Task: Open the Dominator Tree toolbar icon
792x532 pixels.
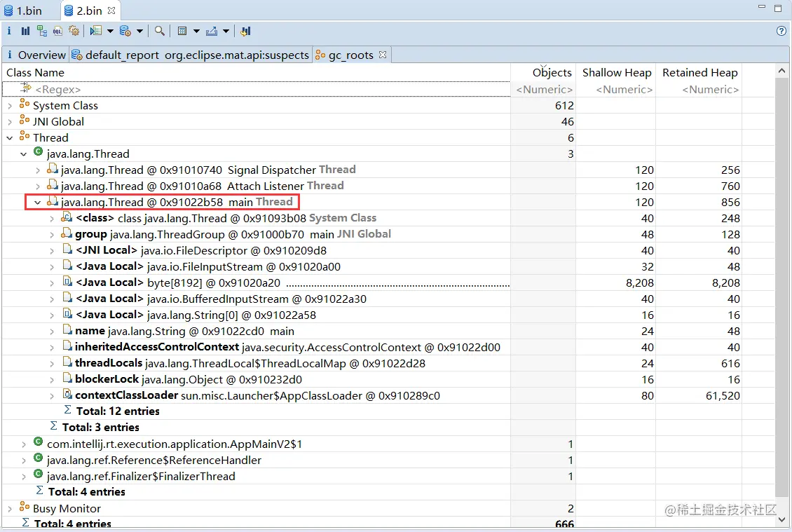Action: tap(42, 31)
